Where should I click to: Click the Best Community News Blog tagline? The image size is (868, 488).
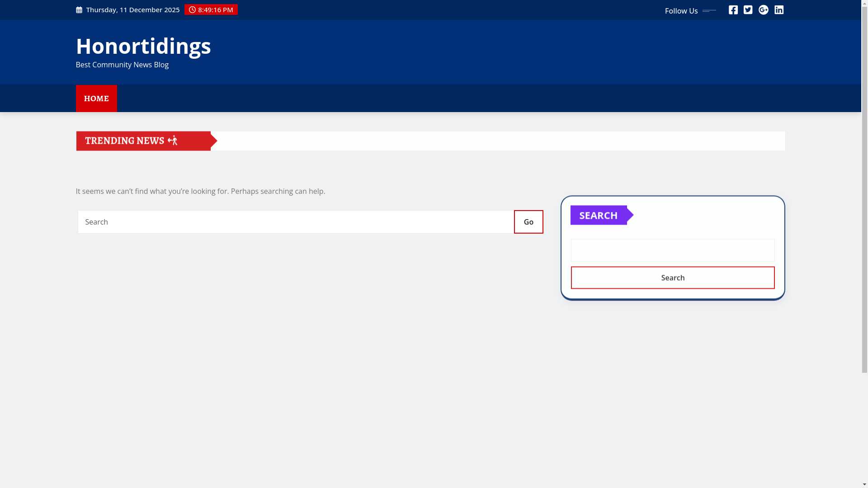click(x=122, y=65)
